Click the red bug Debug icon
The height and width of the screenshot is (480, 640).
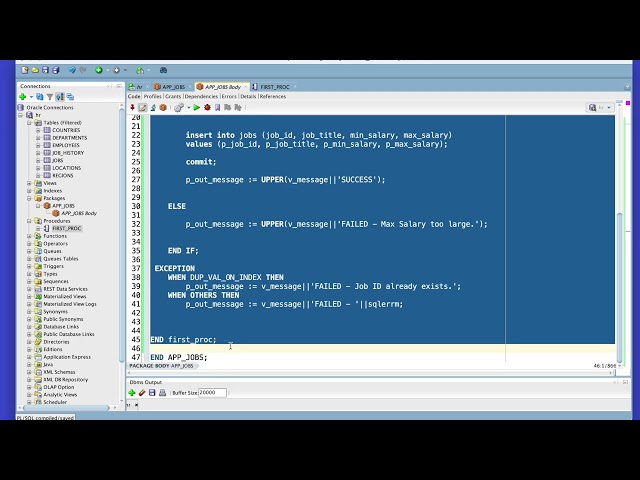click(207, 107)
